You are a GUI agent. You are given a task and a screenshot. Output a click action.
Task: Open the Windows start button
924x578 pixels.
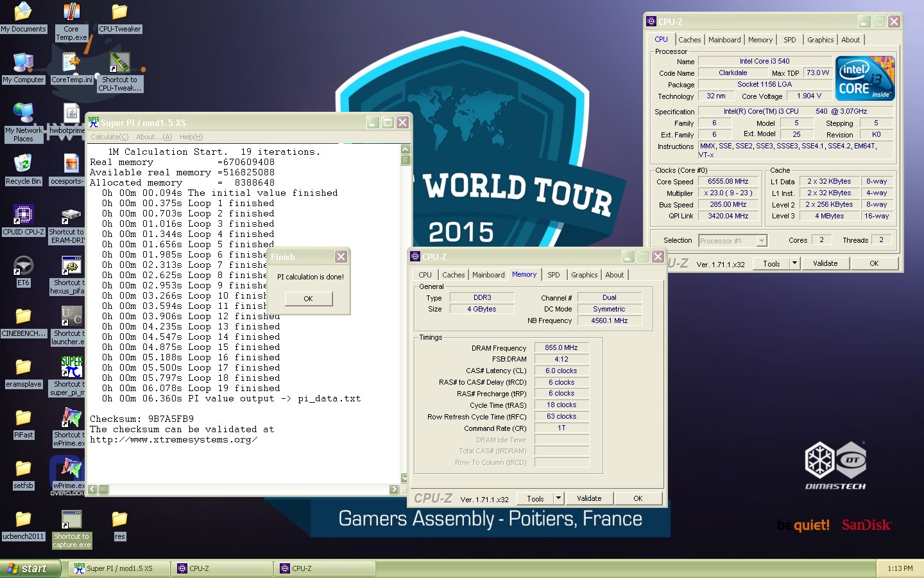[x=30, y=568]
